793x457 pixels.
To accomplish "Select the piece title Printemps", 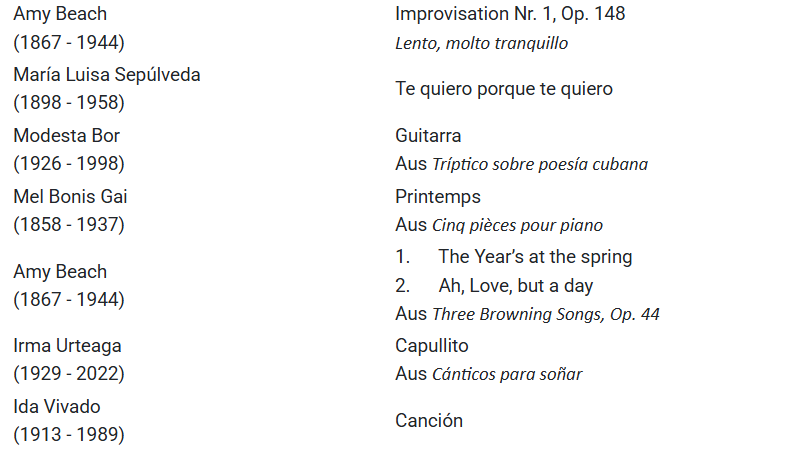I will (437, 197).
